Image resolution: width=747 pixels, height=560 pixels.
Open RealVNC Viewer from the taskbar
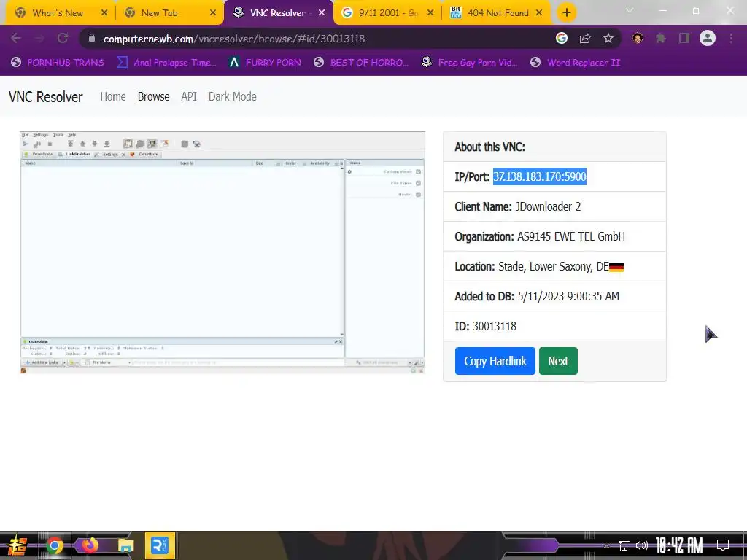pyautogui.click(x=160, y=545)
